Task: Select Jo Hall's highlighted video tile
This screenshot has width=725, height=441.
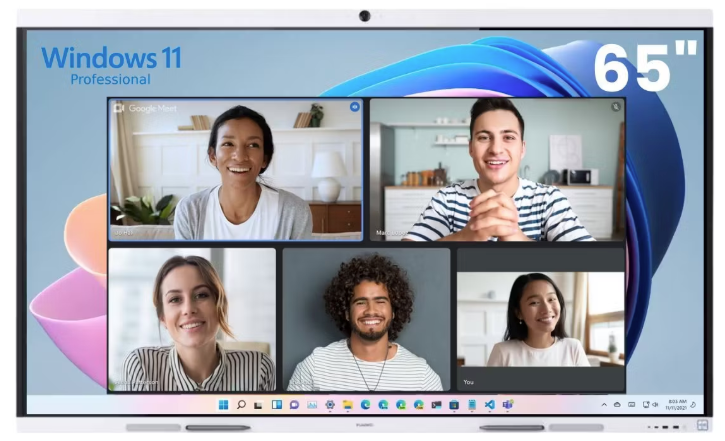Action: click(236, 170)
